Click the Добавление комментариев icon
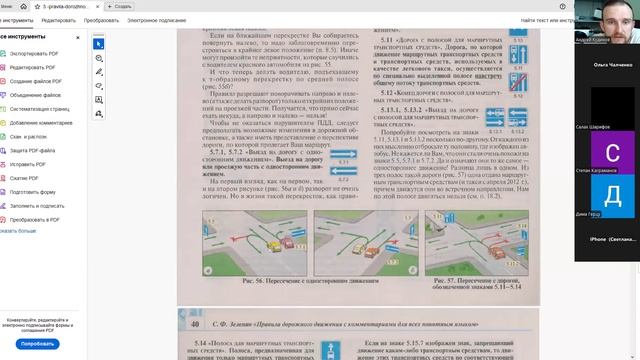This screenshot has width=640, height=360. click(x=3, y=123)
